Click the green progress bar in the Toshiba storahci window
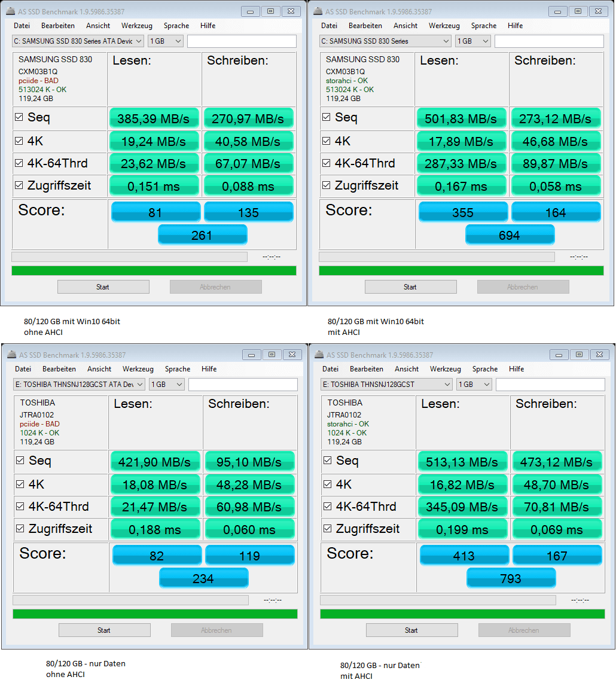 click(x=463, y=614)
